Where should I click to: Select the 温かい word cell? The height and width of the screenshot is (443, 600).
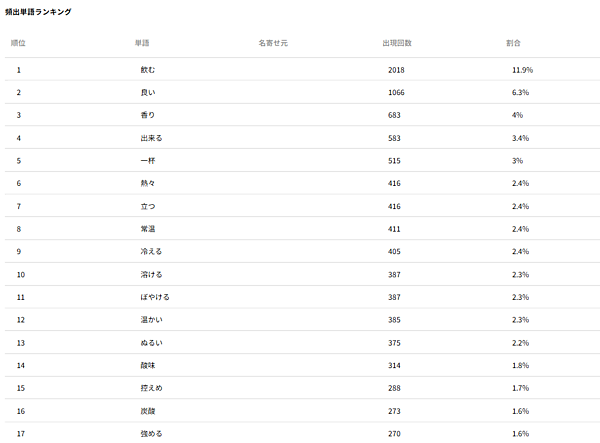pos(151,320)
